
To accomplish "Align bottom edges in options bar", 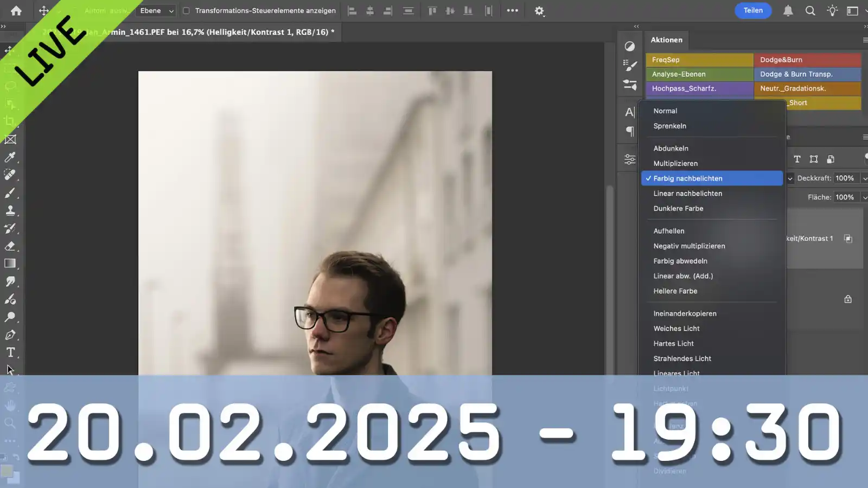I will (x=468, y=10).
